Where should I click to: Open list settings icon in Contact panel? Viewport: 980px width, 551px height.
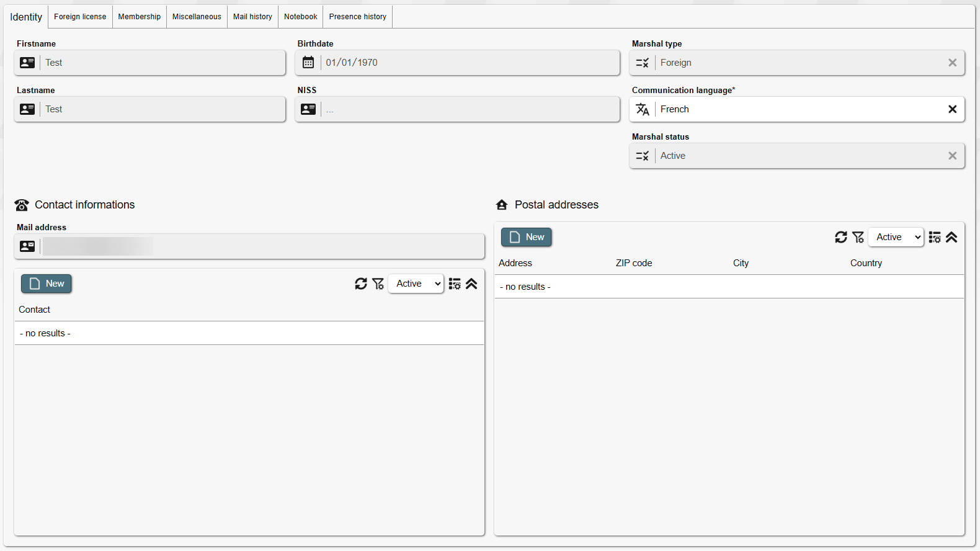455,284
